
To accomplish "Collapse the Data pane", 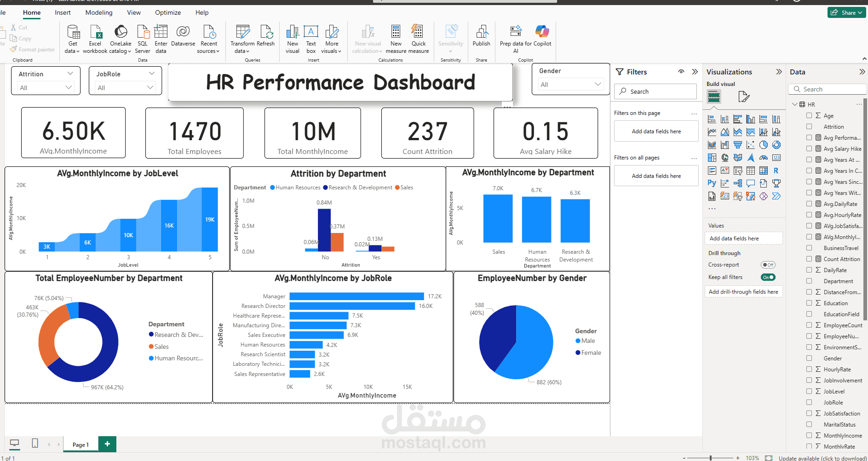I will (862, 72).
